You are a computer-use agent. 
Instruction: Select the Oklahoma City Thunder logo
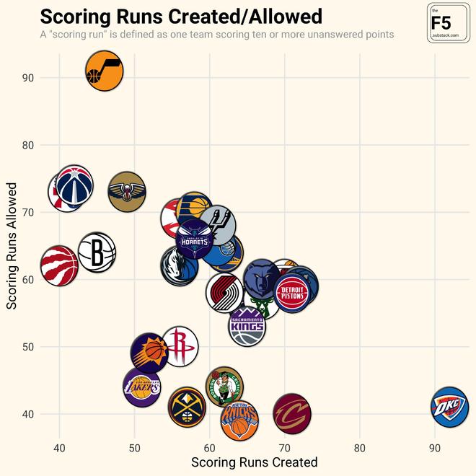pyautogui.click(x=449, y=407)
